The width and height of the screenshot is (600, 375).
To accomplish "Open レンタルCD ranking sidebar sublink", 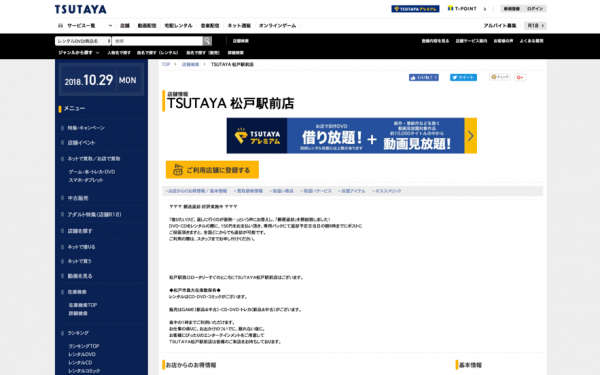I will pos(80,362).
